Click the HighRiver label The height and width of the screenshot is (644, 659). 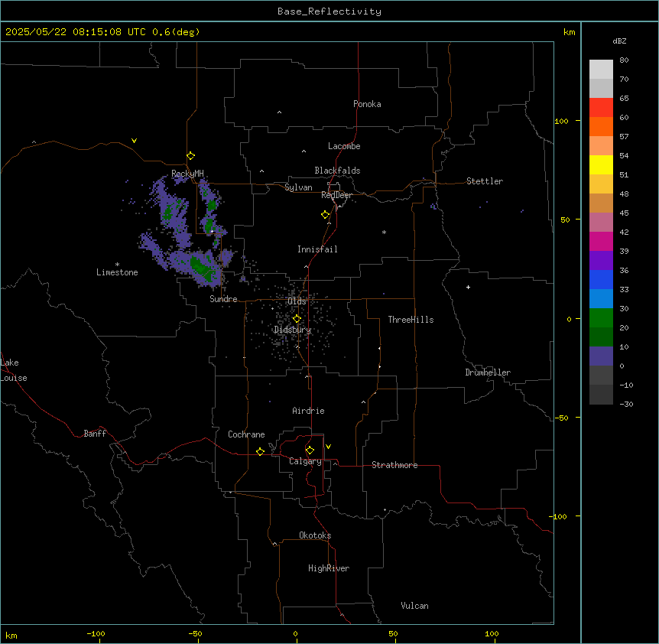329,568
